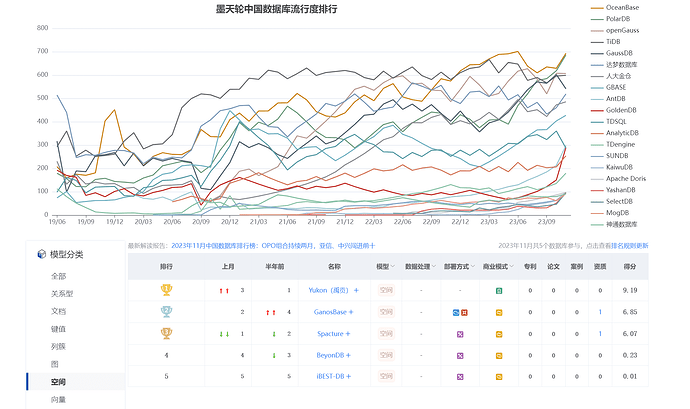This screenshot has height=409, width=690.
Task: Click the blue deployment icon in GanosBase row
Action: click(456, 312)
